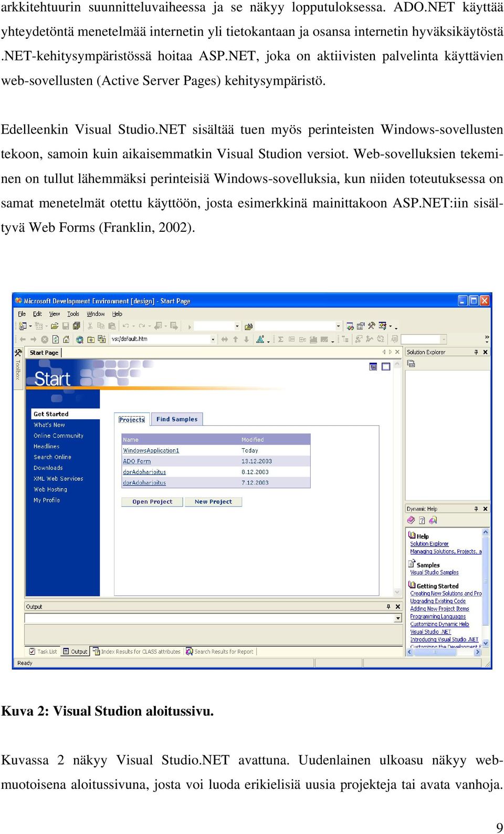This screenshot has width=504, height=834.
Task: Switch to the Projects tab
Action: click(132, 419)
